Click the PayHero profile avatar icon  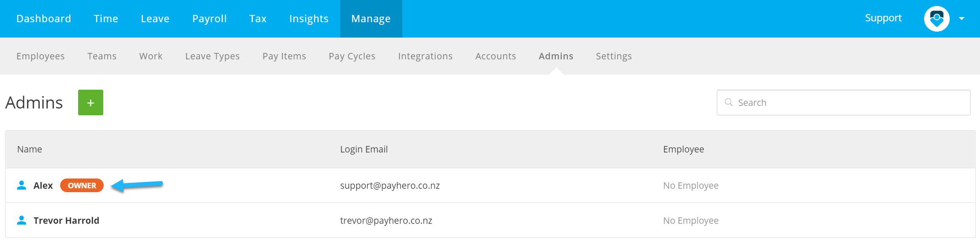click(x=936, y=19)
